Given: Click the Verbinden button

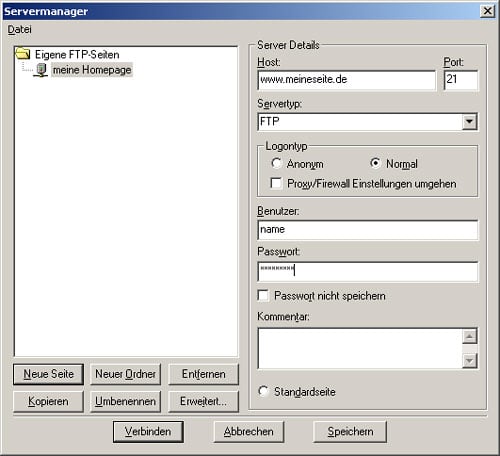Looking at the screenshot, I should (148, 432).
